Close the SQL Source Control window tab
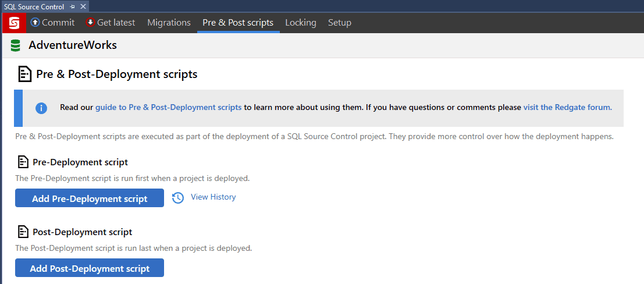This screenshot has width=644, height=284. point(83,6)
